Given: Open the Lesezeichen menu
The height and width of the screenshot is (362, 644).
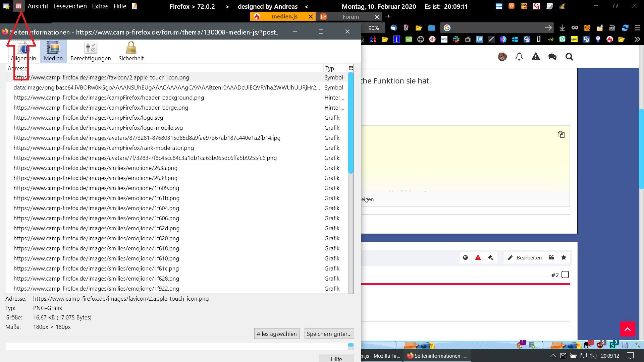Looking at the screenshot, I should click(x=70, y=6).
